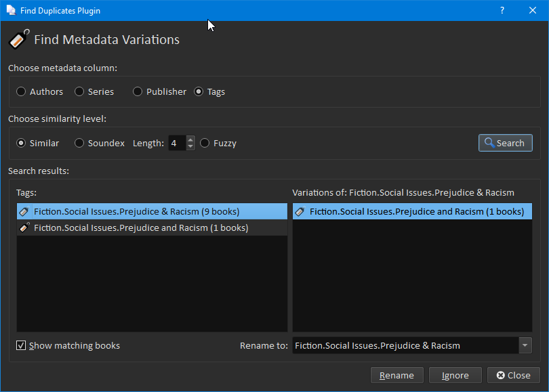The image size is (549, 392).
Task: Click the tag icon in the Variations list
Action: [300, 211]
